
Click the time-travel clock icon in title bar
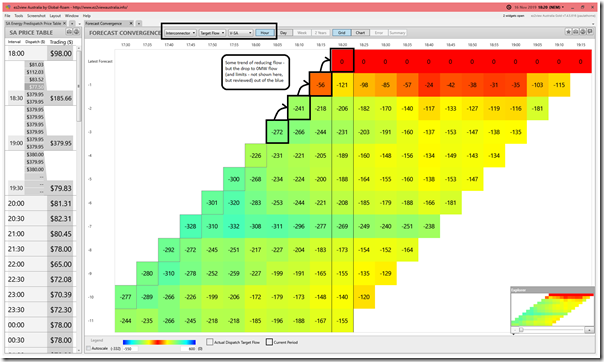(x=508, y=7)
